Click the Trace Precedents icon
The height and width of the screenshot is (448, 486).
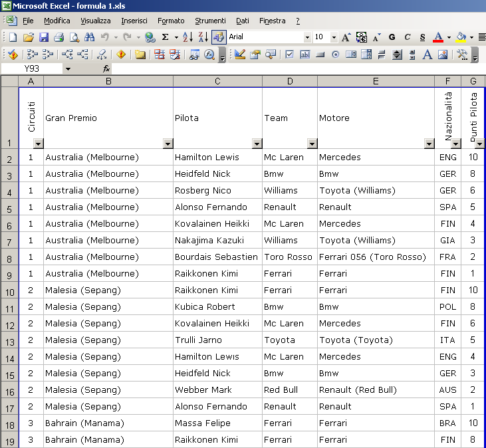tap(32, 55)
